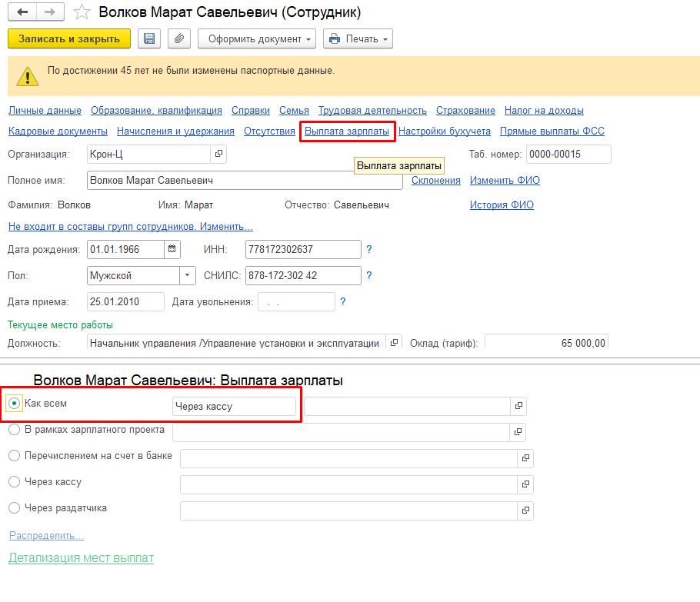700x602 pixels.
Task: Go forward with the right arrow button
Action: click(x=50, y=12)
